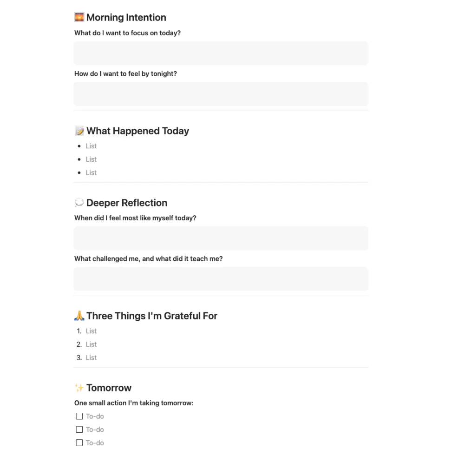The image size is (465, 476).
Task: Click the challenged-me answer box
Action: [x=221, y=279]
